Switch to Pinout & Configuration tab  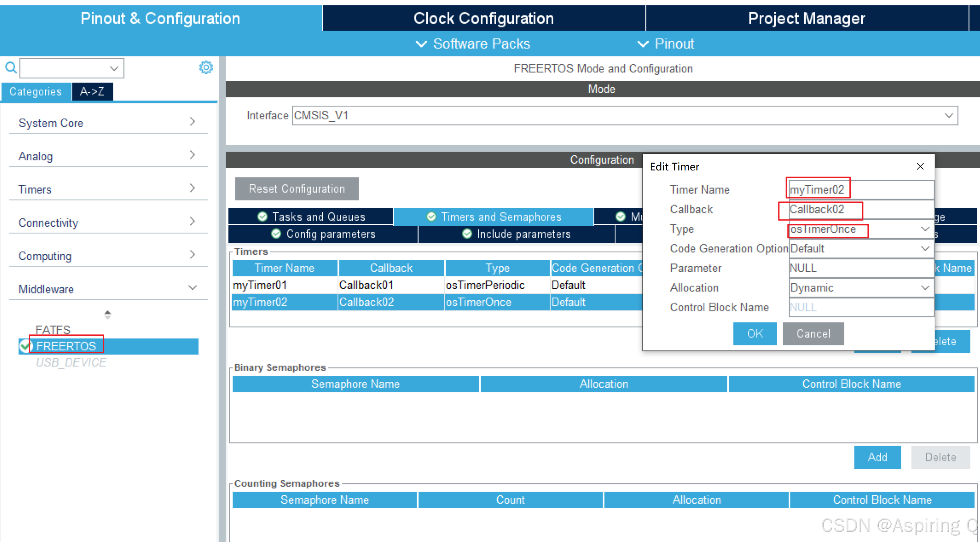pyautogui.click(x=161, y=18)
